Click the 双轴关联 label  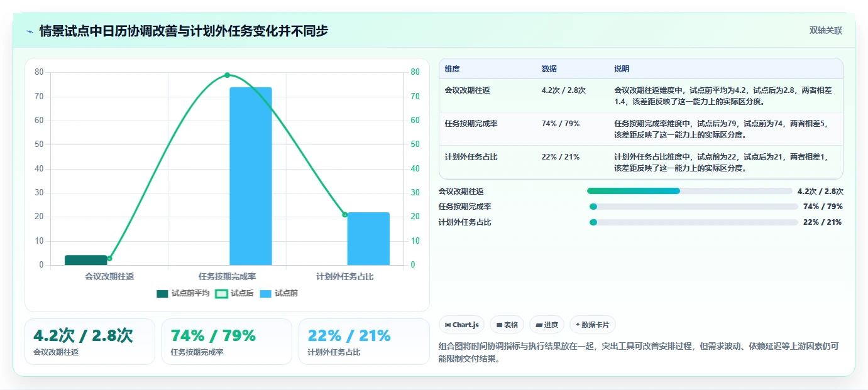pyautogui.click(x=825, y=31)
